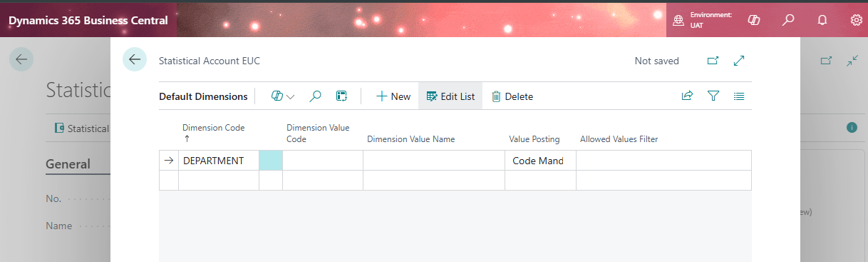The image size is (868, 262).
Task: Open the Statistical tab on background page
Action: (x=82, y=129)
